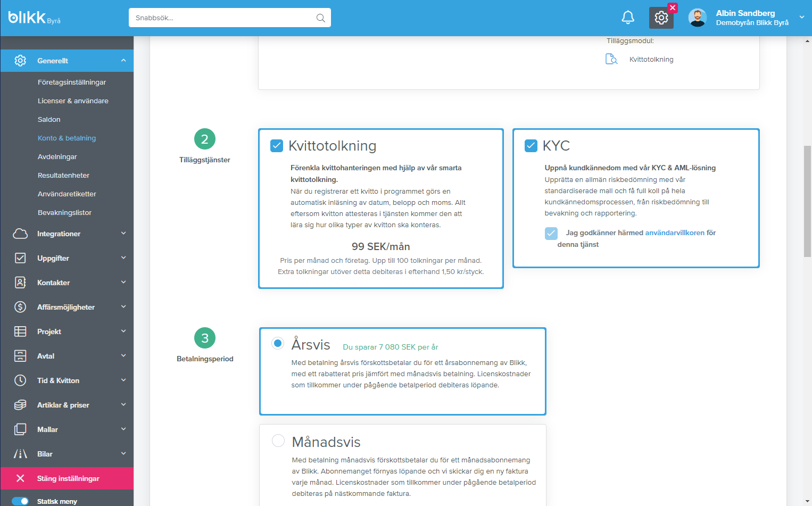
Task: Click the Mallar copy icon
Action: point(20,429)
